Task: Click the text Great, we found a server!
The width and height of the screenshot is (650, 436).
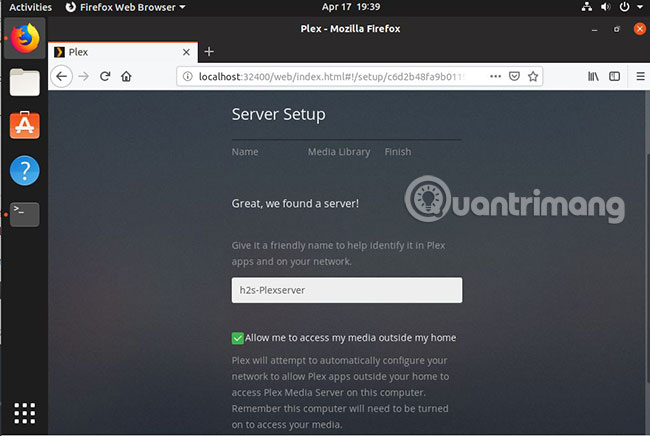Action: 295,204
